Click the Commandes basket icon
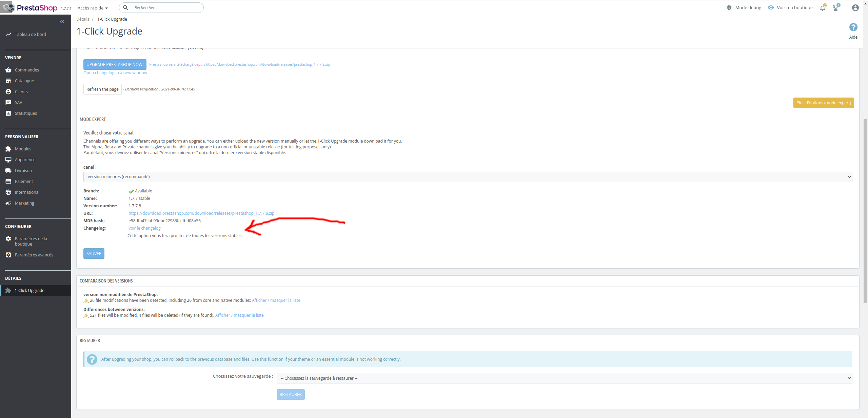Viewport: 868px width, 418px height. pyautogui.click(x=8, y=70)
